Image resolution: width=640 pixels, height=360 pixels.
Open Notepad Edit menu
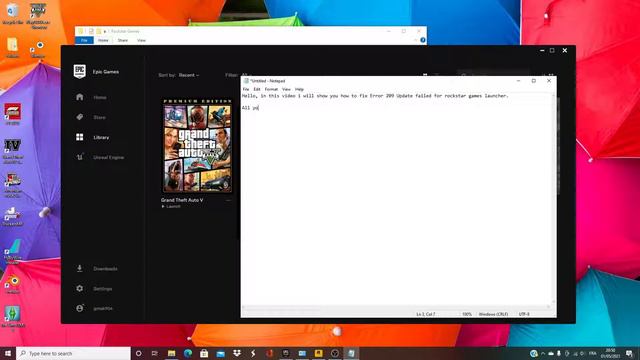tap(257, 89)
